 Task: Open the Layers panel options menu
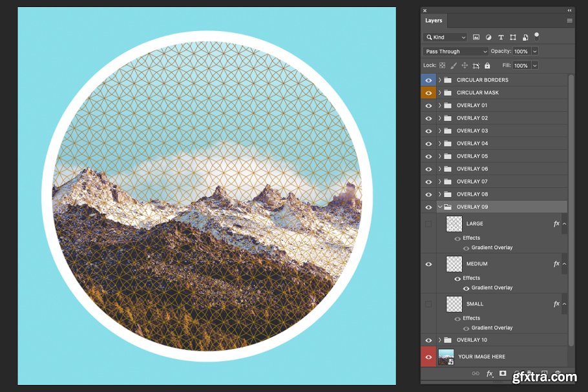click(569, 21)
